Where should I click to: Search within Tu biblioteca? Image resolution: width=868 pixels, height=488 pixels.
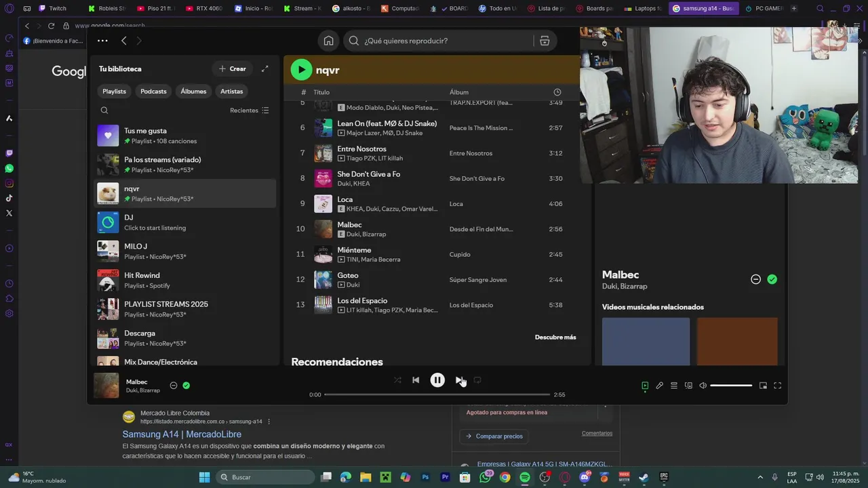[104, 110]
